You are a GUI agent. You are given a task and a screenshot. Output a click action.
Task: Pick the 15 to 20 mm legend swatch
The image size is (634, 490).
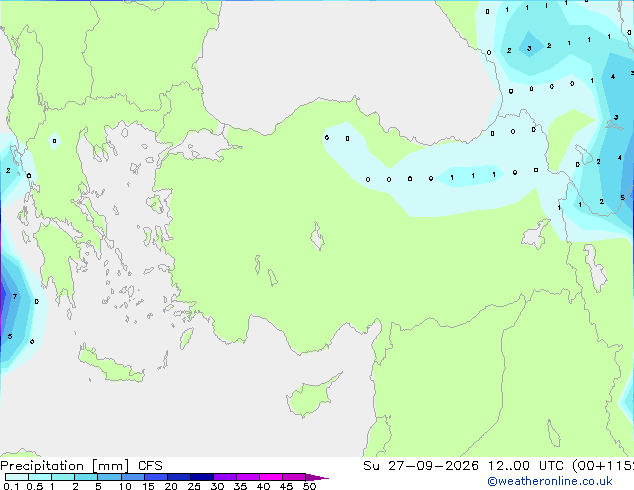point(156,477)
